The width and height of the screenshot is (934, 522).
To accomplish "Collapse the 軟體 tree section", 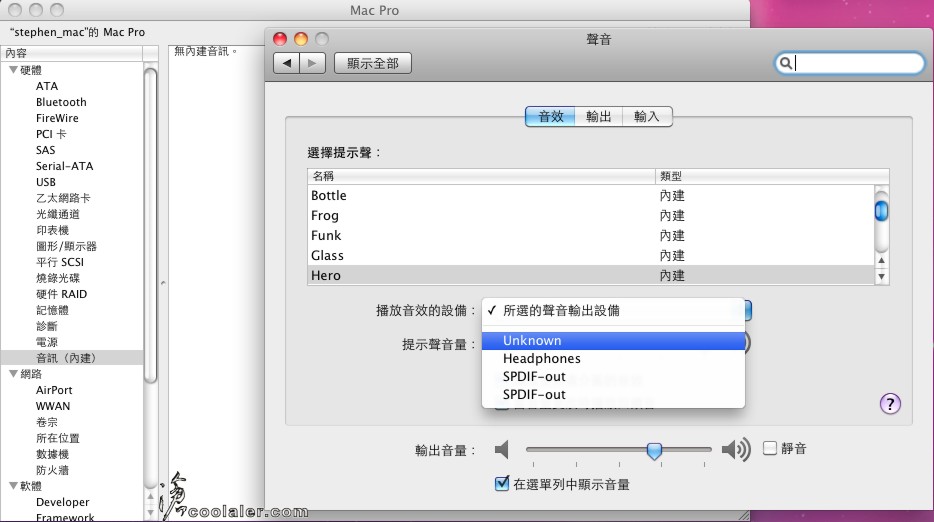I will point(13,486).
